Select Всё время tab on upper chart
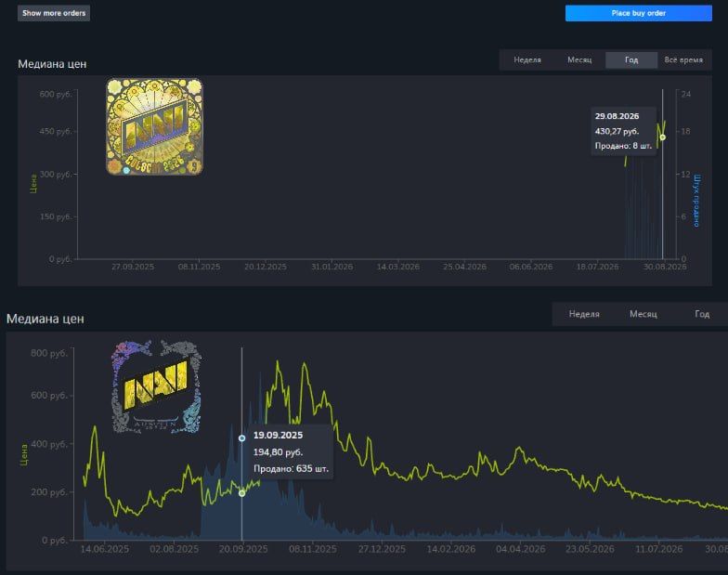The image size is (728, 575). click(683, 59)
